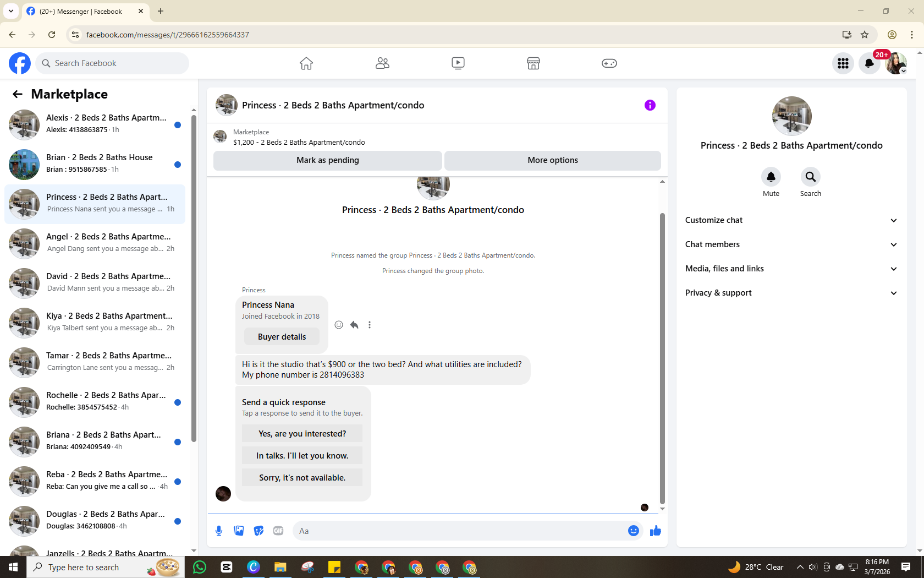This screenshot has width=924, height=578.
Task: Reply to the Princess Nana message
Action: click(354, 325)
